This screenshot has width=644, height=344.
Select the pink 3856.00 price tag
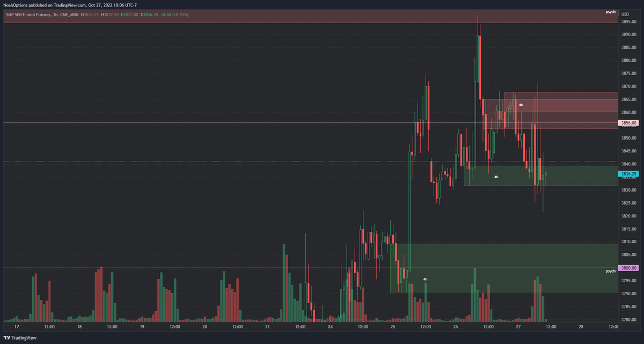[x=628, y=123]
